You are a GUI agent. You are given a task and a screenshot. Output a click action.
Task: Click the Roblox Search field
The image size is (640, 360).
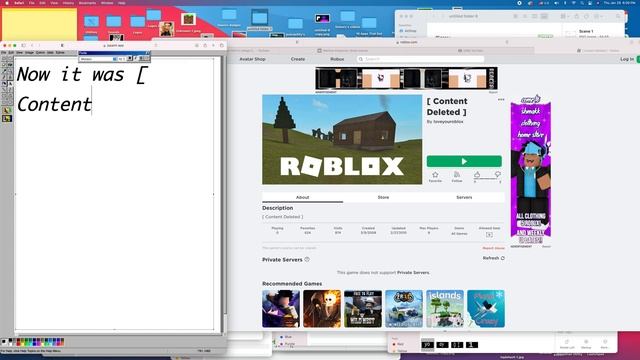(420, 59)
